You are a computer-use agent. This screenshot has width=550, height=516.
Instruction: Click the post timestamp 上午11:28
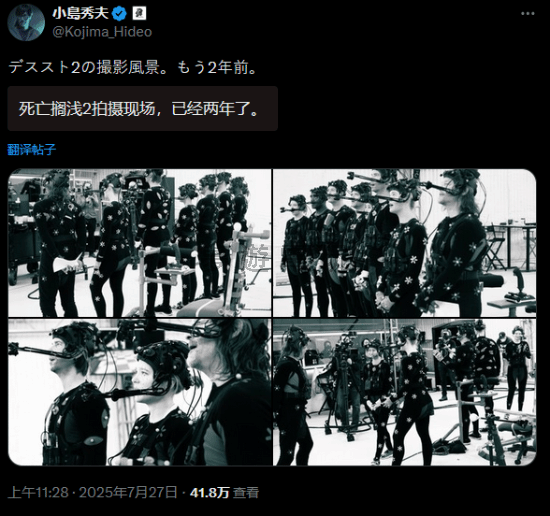(x=38, y=492)
